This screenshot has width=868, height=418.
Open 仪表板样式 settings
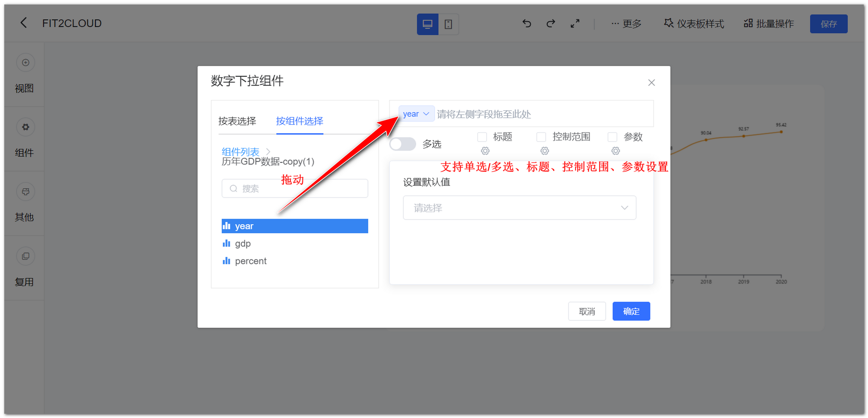click(694, 24)
